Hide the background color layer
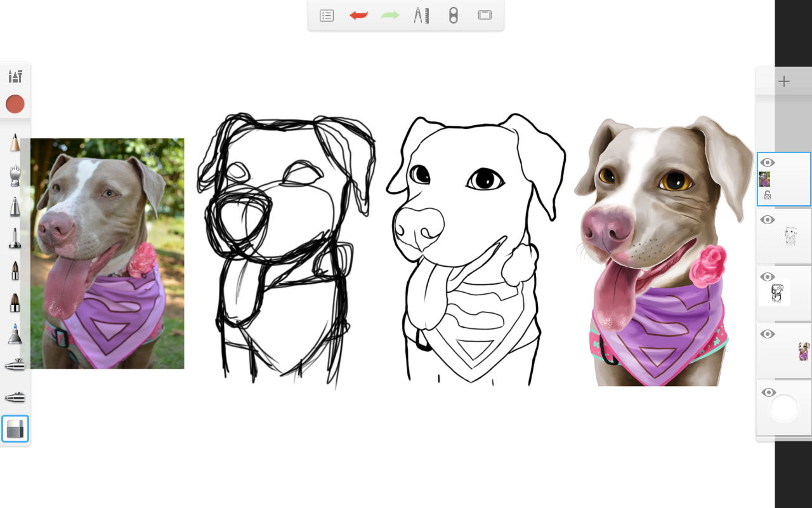The height and width of the screenshot is (508, 812). click(x=768, y=392)
